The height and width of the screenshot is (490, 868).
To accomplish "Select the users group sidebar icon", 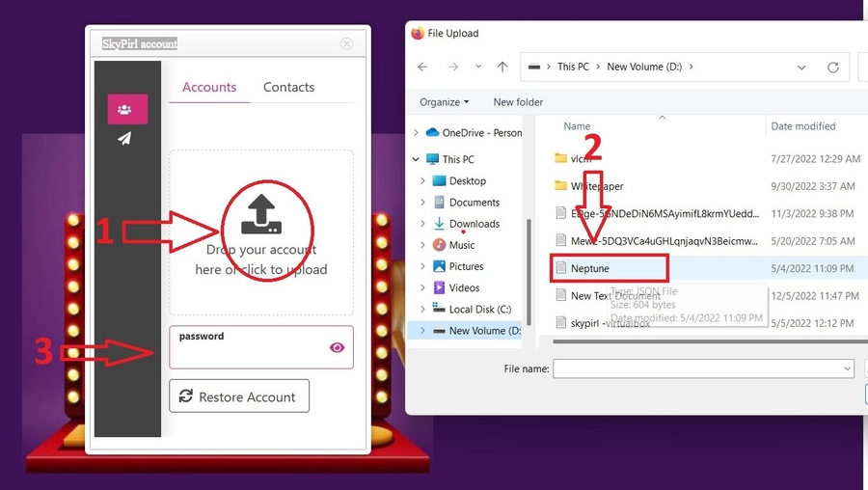I will pos(127,109).
